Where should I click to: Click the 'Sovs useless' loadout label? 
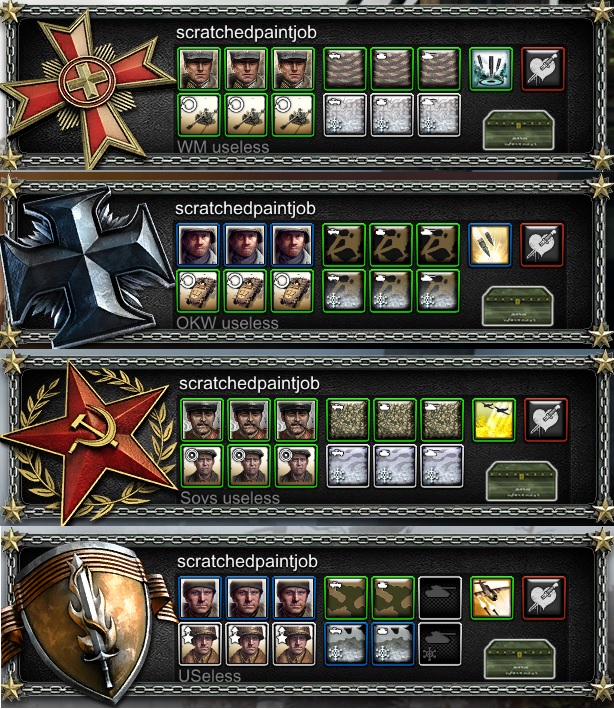[230, 498]
